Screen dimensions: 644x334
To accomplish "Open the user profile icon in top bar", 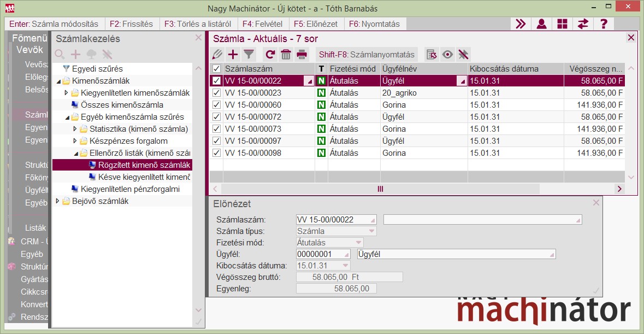I will pyautogui.click(x=542, y=24).
